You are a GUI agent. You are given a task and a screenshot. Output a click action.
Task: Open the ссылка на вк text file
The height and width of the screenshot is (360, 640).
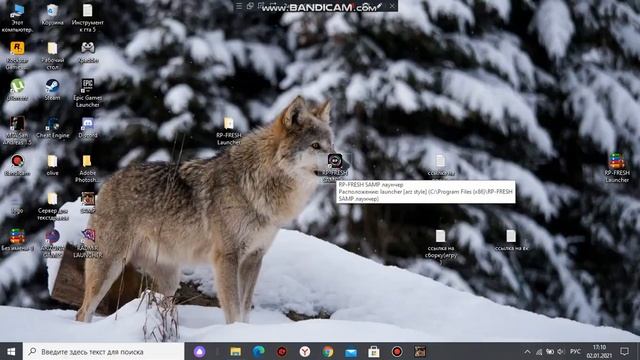click(x=511, y=240)
